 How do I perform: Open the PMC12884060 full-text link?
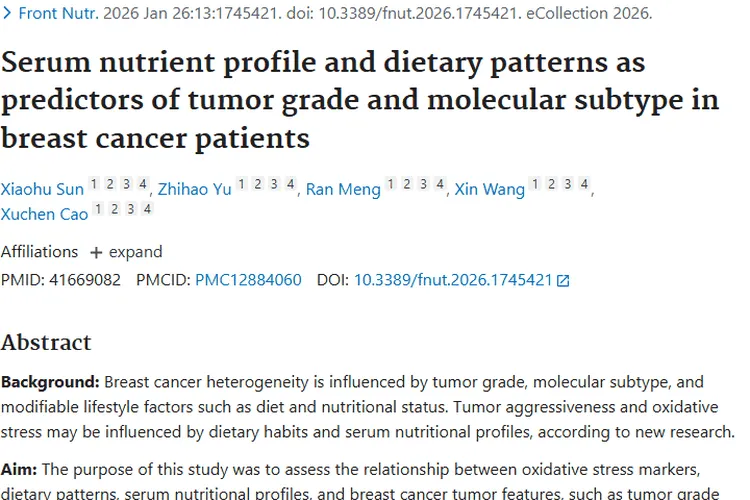pyautogui.click(x=248, y=280)
